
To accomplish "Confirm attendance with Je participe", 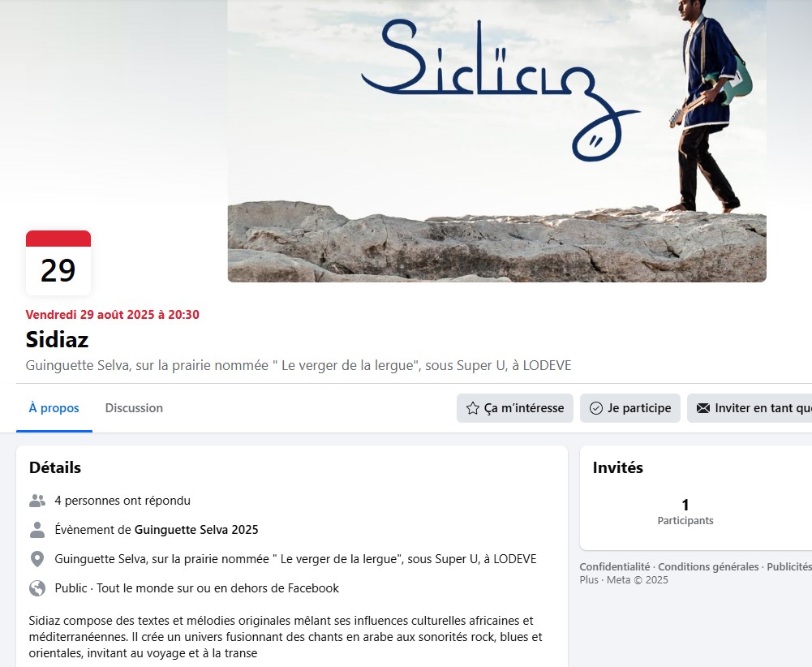I will tap(630, 408).
